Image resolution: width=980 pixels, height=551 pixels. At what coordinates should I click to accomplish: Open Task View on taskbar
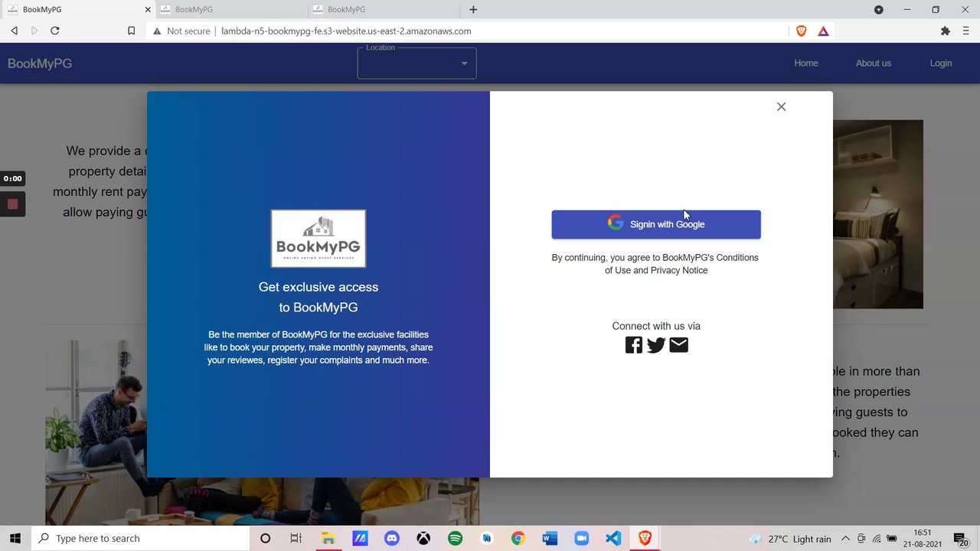click(x=296, y=538)
